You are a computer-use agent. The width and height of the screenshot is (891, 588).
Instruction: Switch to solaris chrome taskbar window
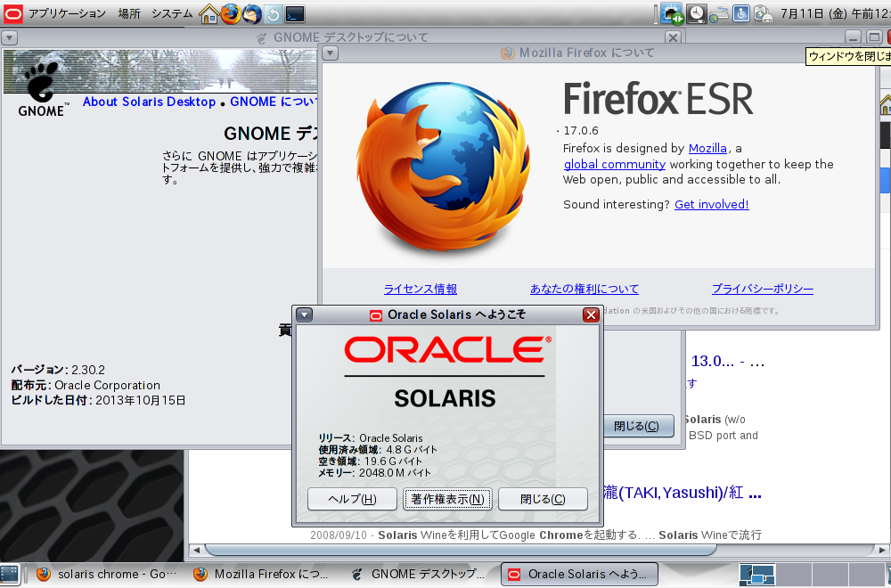pyautogui.click(x=105, y=575)
